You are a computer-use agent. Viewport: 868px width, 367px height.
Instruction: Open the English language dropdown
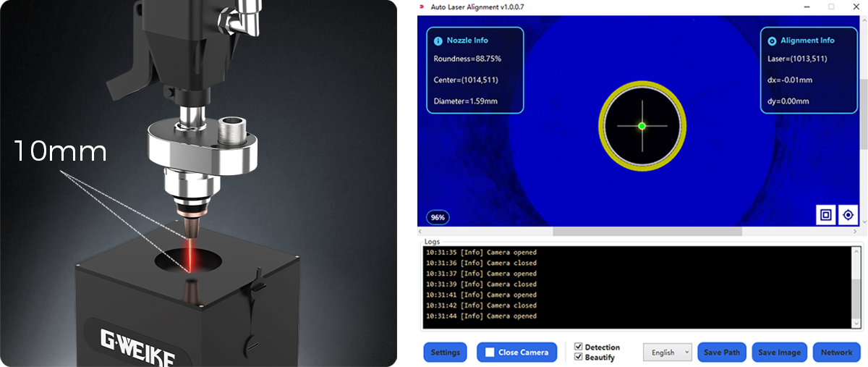click(x=667, y=353)
